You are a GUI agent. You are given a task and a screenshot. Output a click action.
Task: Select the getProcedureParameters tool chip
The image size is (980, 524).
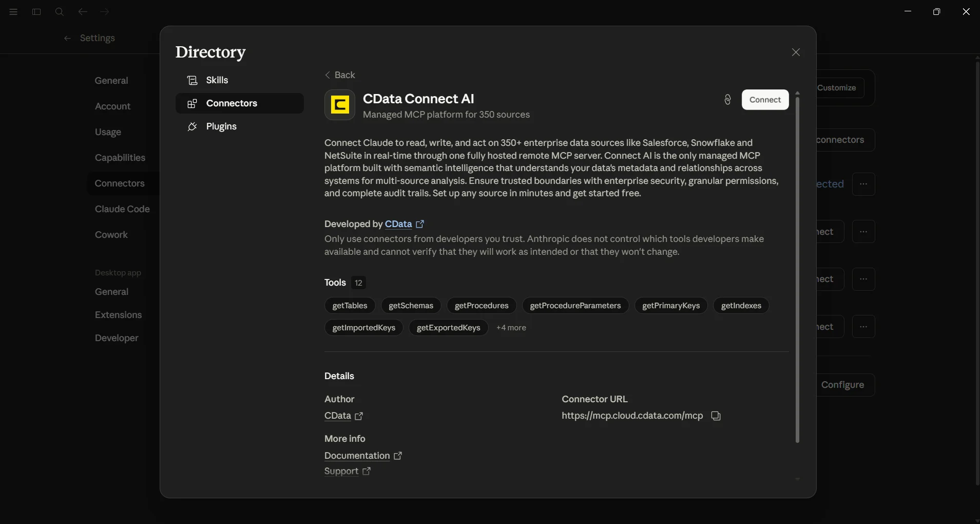575,306
